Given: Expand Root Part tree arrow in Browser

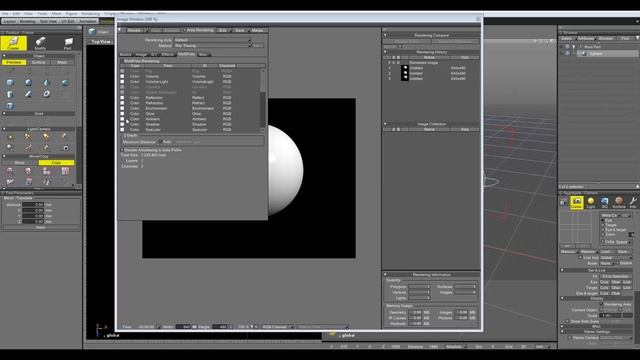Looking at the screenshot, I should (x=574, y=47).
